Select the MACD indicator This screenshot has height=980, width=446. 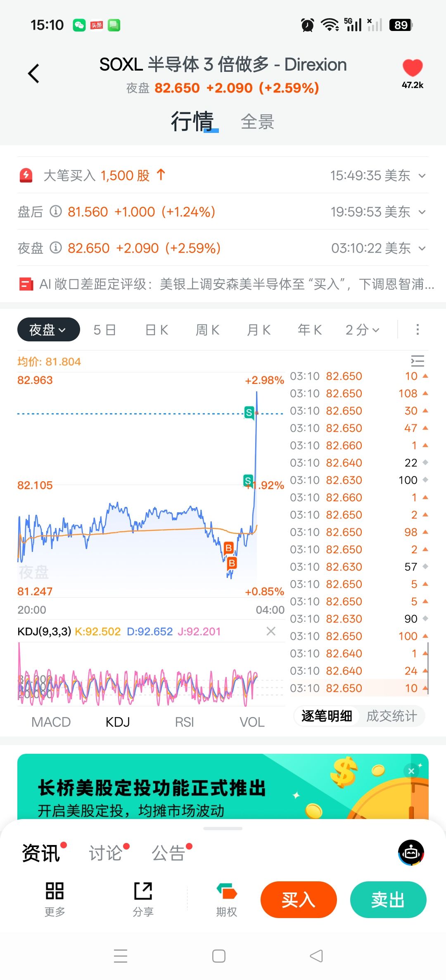click(x=51, y=722)
